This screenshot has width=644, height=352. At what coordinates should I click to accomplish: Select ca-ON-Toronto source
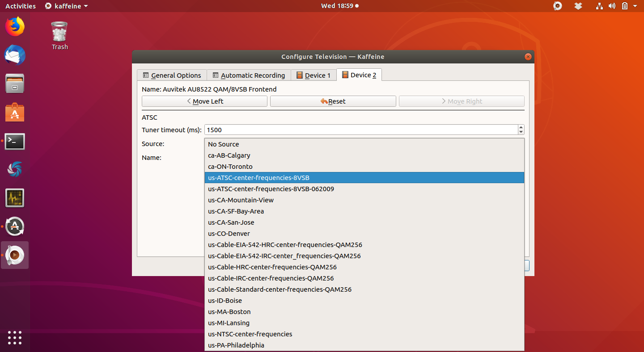[x=364, y=167]
